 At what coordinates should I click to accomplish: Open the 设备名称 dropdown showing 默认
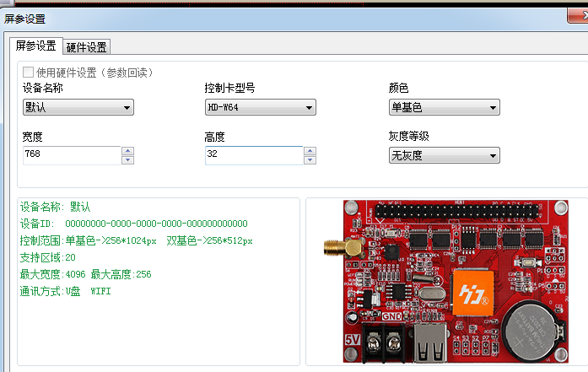78,107
